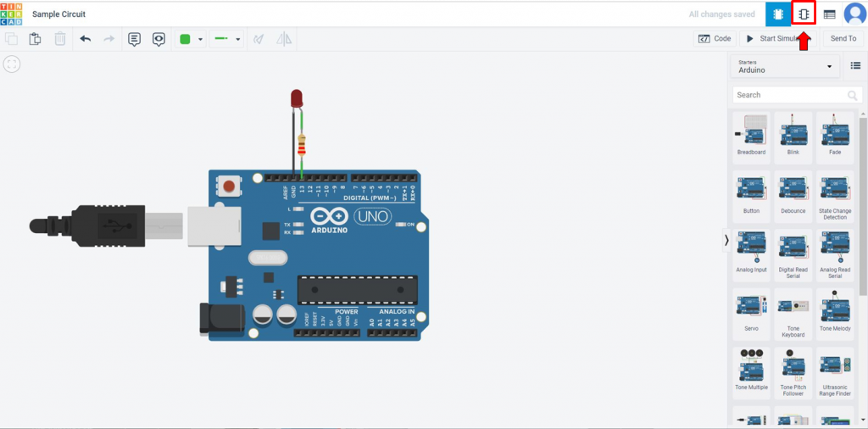This screenshot has width=868, height=429.
Task: Toggle components list view icon
Action: point(855,66)
